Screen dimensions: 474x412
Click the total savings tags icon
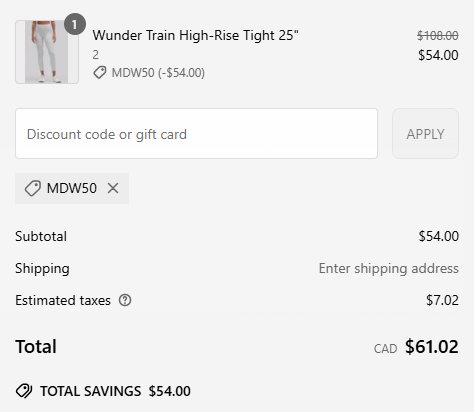click(x=24, y=391)
